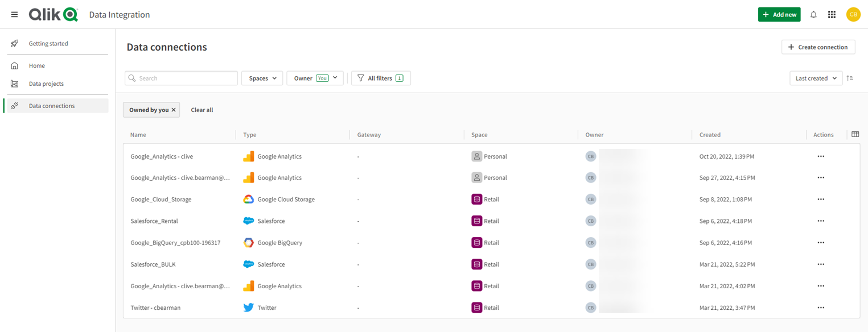Viewport: 868px width, 332px height.
Task: Open notifications bell
Action: tap(813, 15)
